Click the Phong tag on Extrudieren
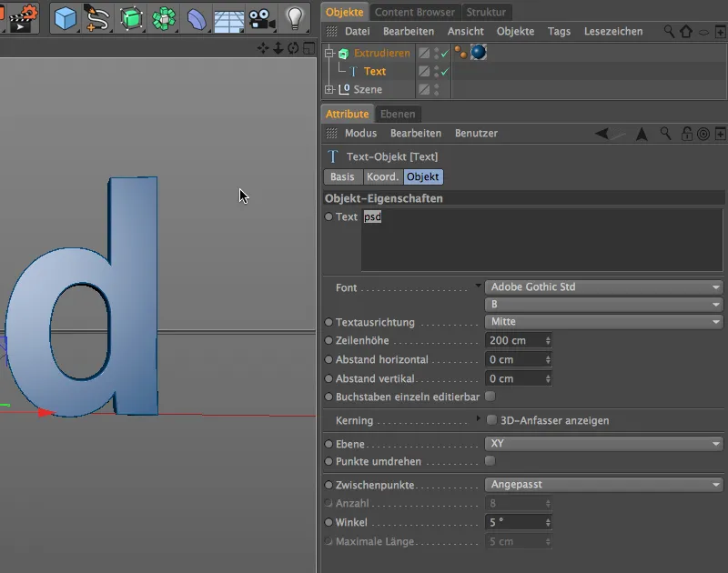The height and width of the screenshot is (573, 728). 460,53
